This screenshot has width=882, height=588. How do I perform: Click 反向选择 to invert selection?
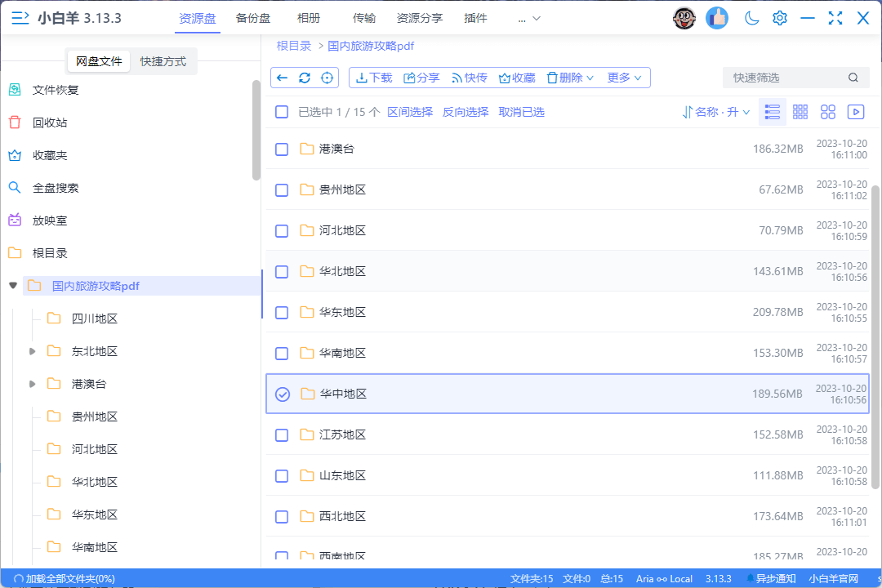tap(465, 112)
